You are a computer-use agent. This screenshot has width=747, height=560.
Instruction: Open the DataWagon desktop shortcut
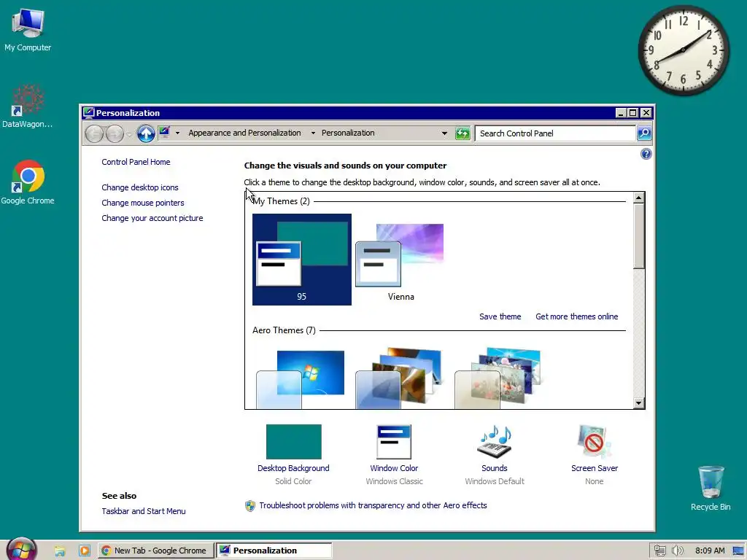(28, 106)
